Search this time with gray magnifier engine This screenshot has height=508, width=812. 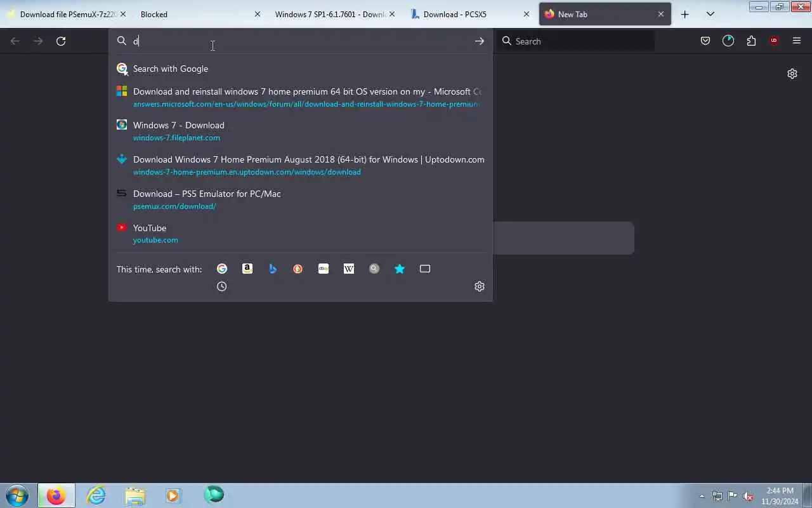click(x=374, y=269)
